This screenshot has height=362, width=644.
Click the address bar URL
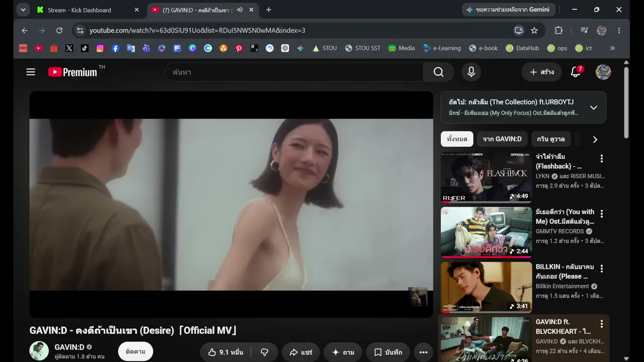(197, 30)
